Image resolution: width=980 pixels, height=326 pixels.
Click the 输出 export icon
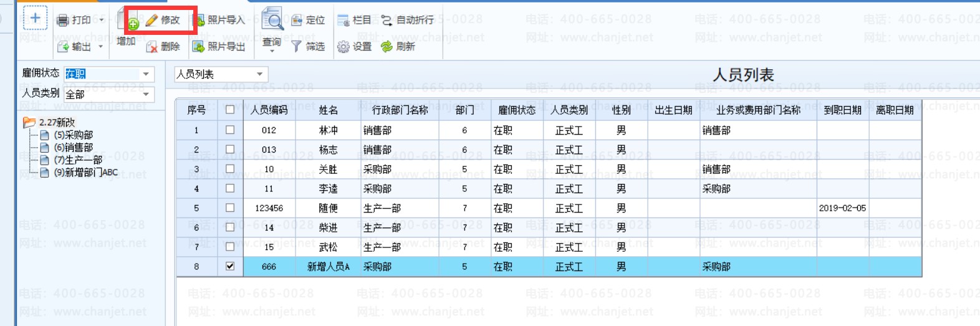[x=62, y=47]
